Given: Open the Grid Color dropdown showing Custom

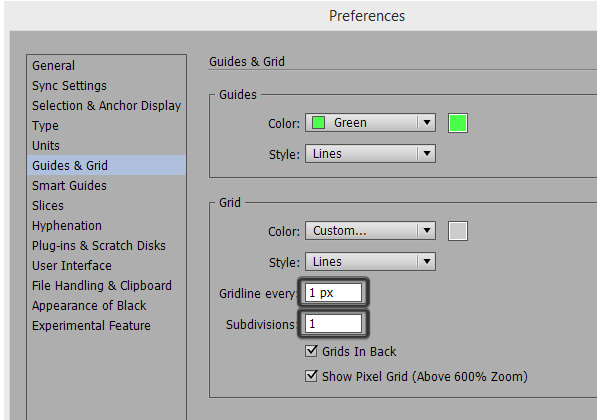Looking at the screenshot, I should tap(370, 231).
